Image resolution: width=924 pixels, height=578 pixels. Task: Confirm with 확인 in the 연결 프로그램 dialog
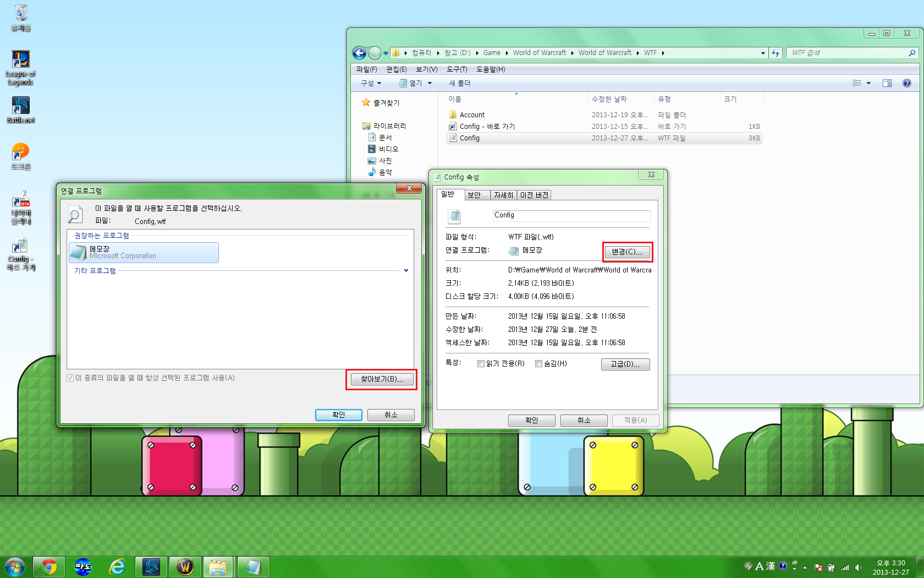point(339,415)
